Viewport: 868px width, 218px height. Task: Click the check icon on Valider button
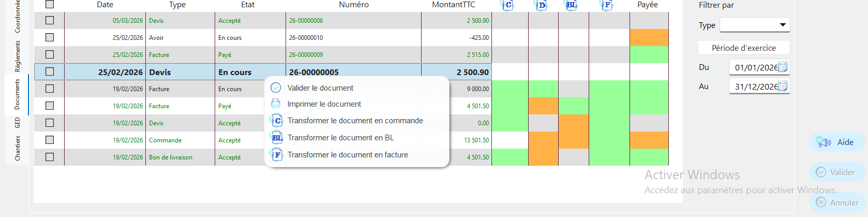(x=821, y=172)
